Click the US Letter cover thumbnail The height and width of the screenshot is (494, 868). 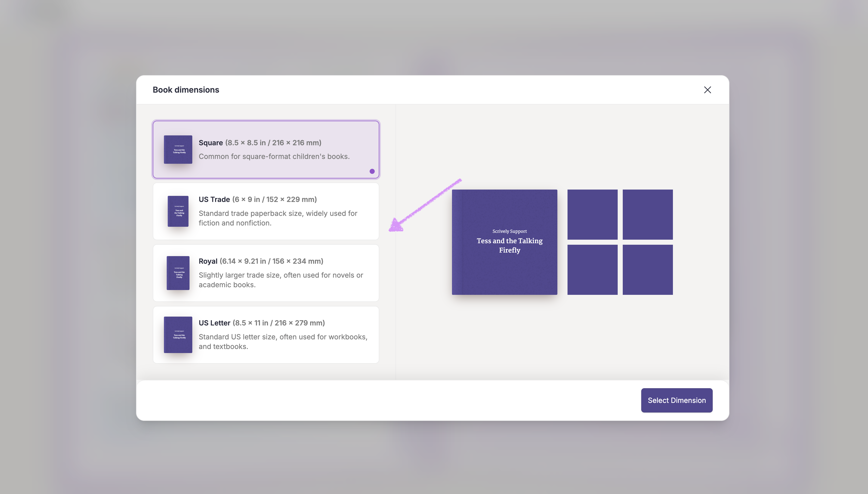[x=178, y=335]
